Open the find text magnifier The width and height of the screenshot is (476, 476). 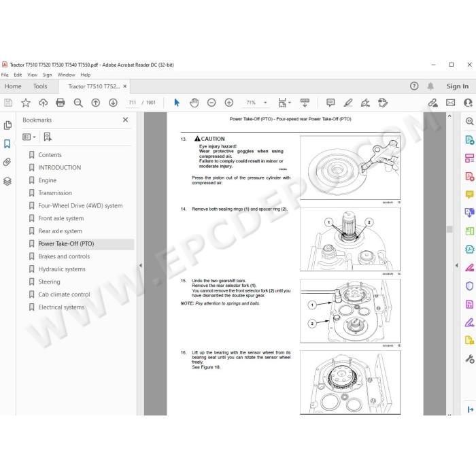point(78,103)
